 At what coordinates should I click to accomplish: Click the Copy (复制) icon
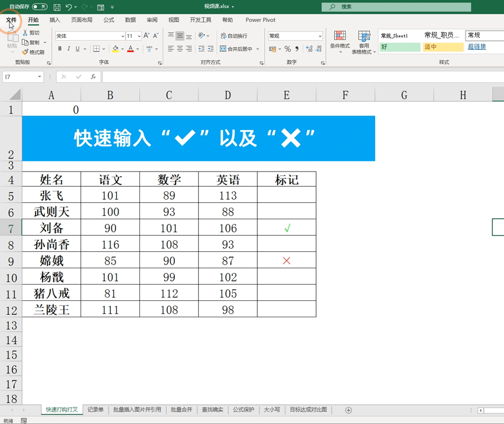25,42
